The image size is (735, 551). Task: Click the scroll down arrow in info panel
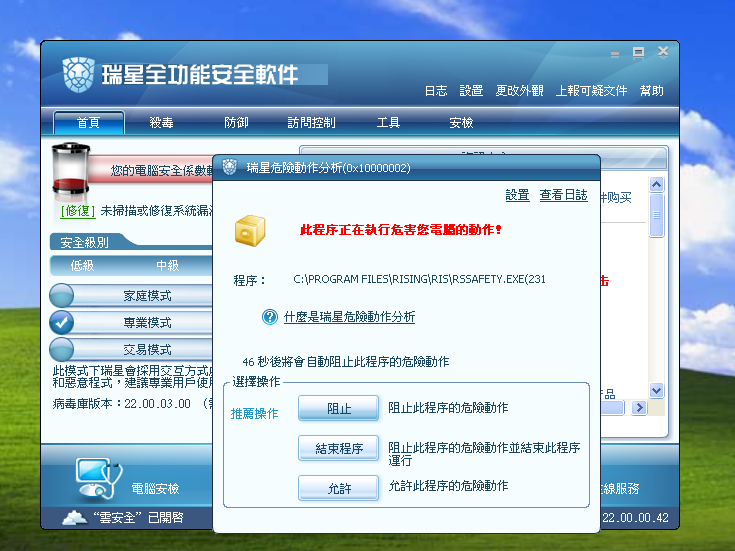coord(656,390)
